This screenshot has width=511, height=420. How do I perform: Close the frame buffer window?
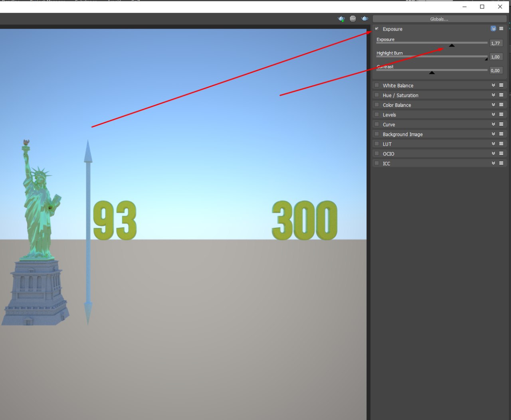point(500,6)
